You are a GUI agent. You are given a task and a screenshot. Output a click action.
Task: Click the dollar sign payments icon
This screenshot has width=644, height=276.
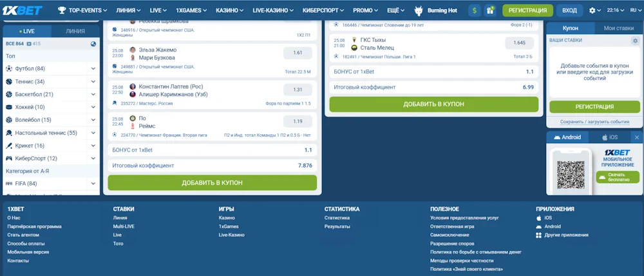click(475, 10)
